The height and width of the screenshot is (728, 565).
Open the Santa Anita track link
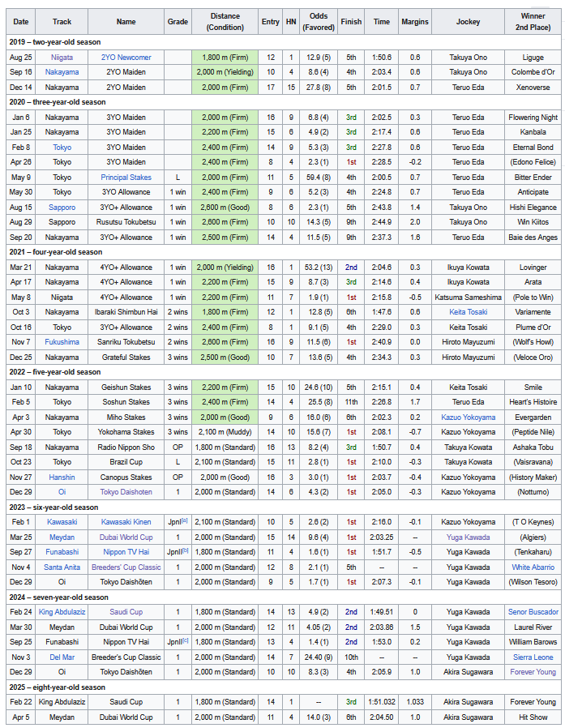tap(62, 567)
